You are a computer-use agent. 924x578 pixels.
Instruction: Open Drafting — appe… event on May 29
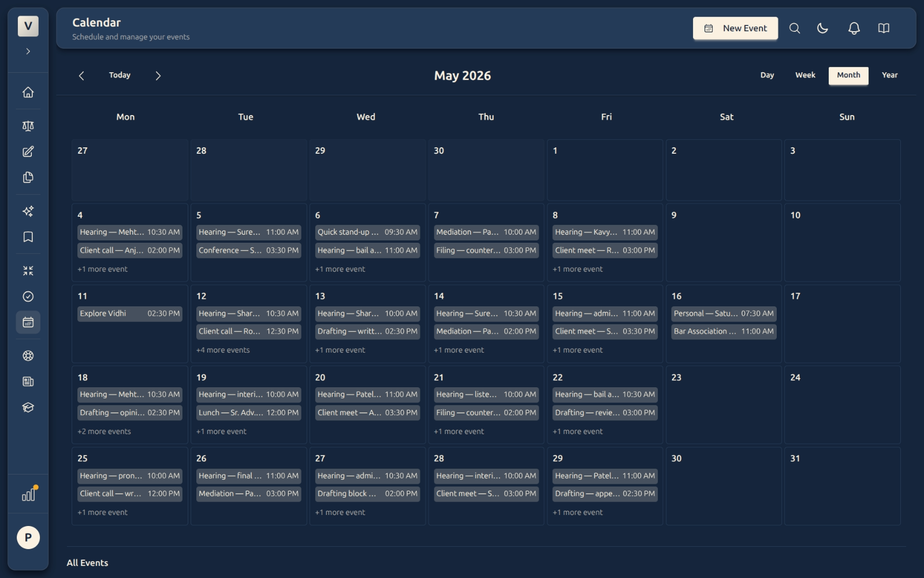coord(605,494)
